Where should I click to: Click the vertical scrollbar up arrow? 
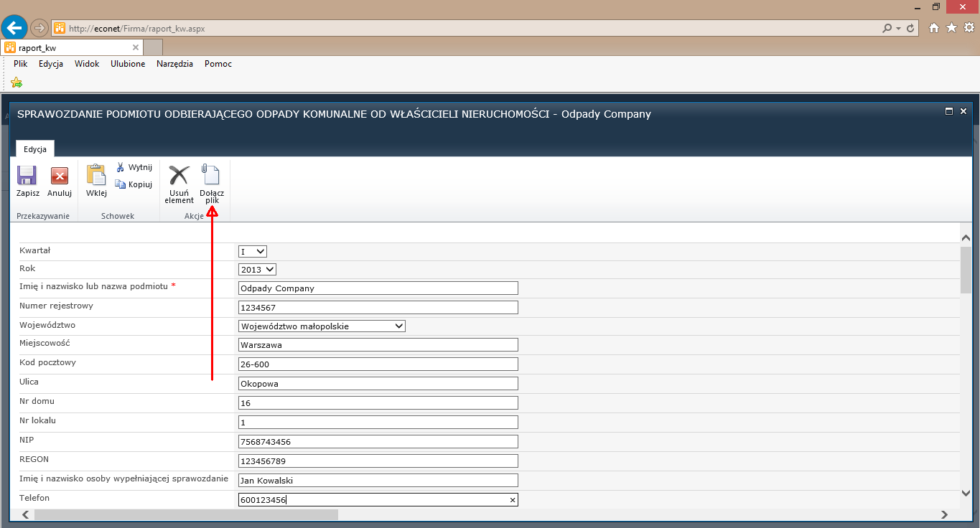(966, 237)
